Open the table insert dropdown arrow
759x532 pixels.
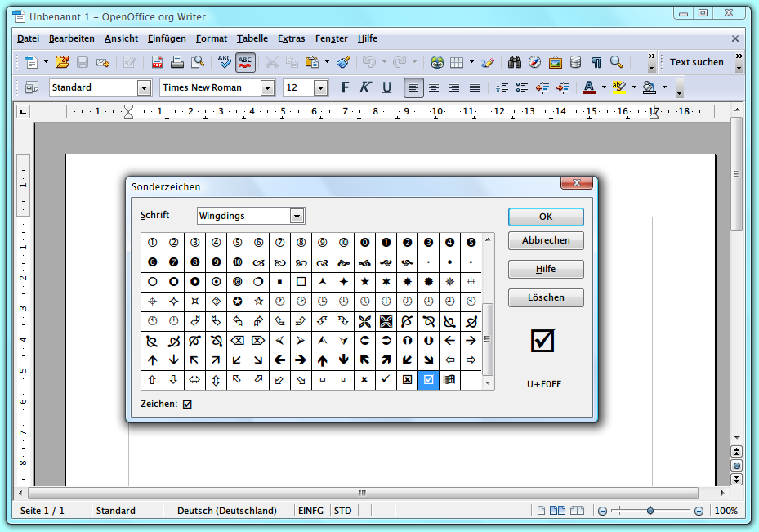(471, 62)
